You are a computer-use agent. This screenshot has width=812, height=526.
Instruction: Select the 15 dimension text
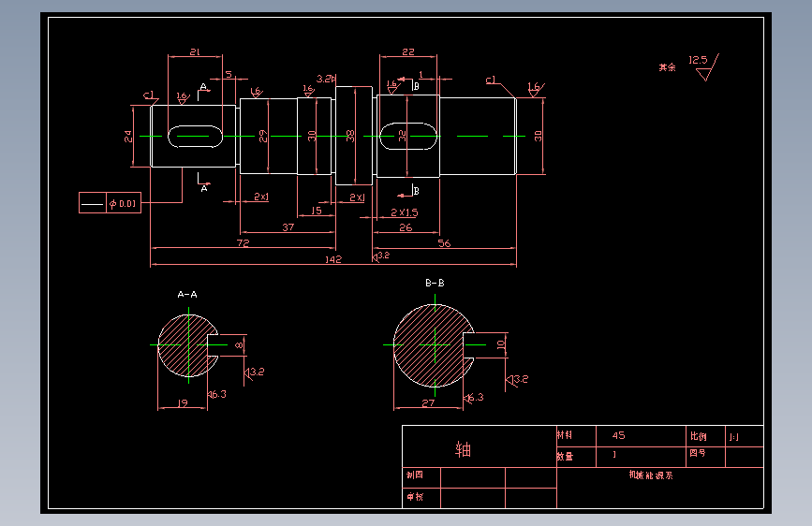click(x=317, y=211)
